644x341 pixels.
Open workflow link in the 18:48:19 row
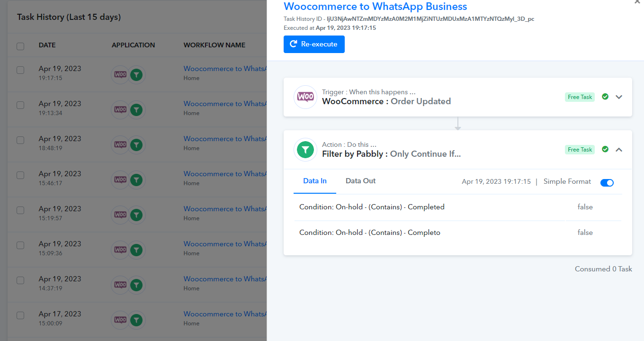pos(225,139)
